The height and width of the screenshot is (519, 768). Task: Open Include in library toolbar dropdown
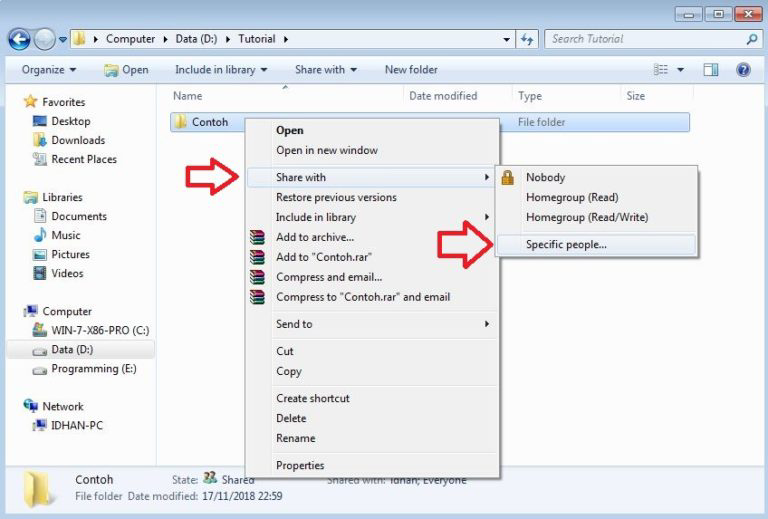click(x=221, y=70)
